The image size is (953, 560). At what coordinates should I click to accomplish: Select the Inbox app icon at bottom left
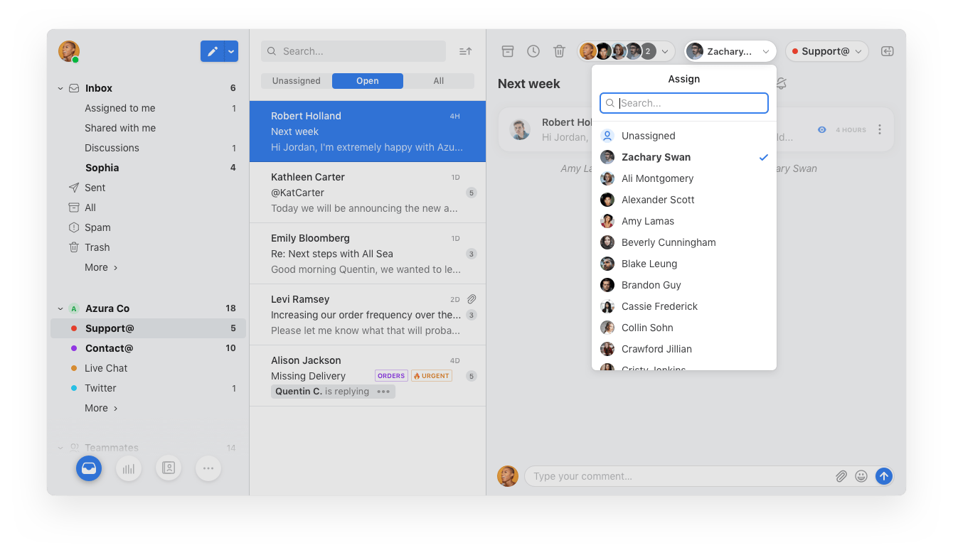point(88,468)
